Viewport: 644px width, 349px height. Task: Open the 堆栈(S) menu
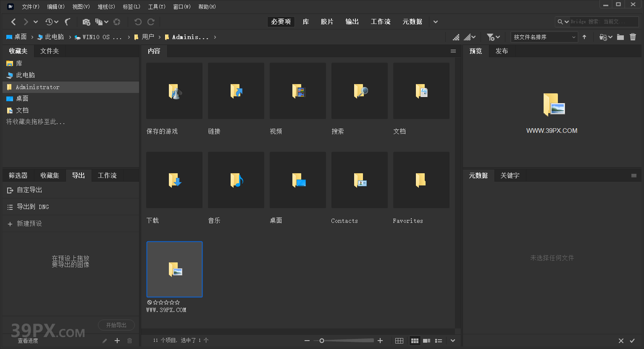point(106,7)
